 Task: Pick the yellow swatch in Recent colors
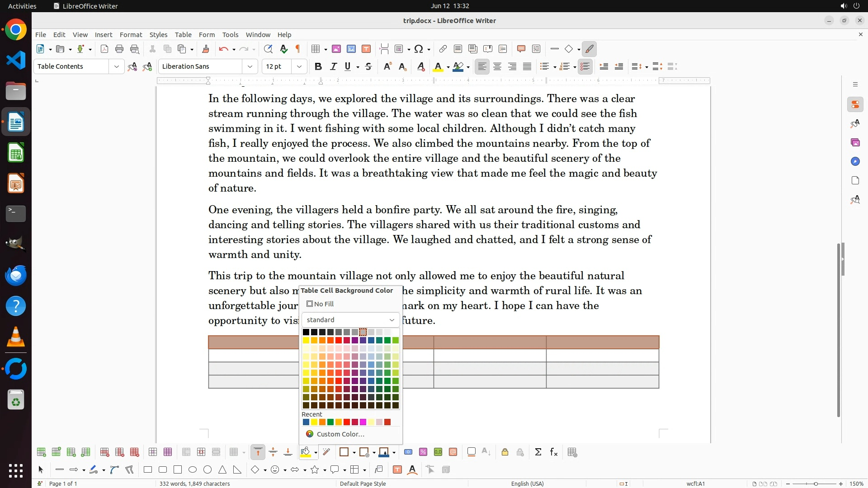314,422
